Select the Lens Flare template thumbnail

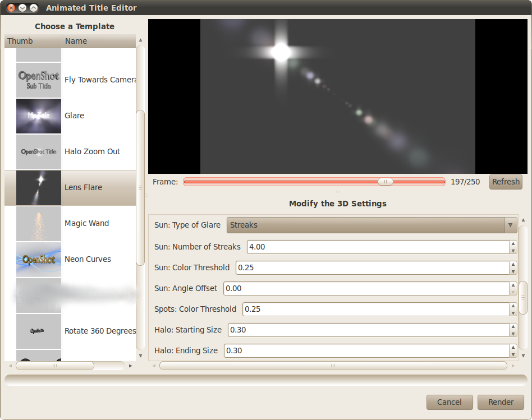[38, 188]
